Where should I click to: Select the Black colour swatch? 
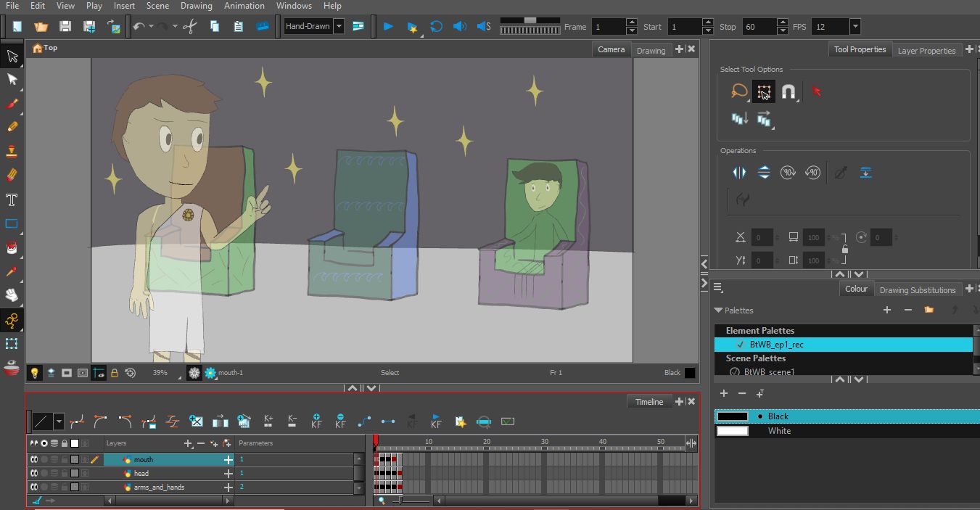point(732,416)
